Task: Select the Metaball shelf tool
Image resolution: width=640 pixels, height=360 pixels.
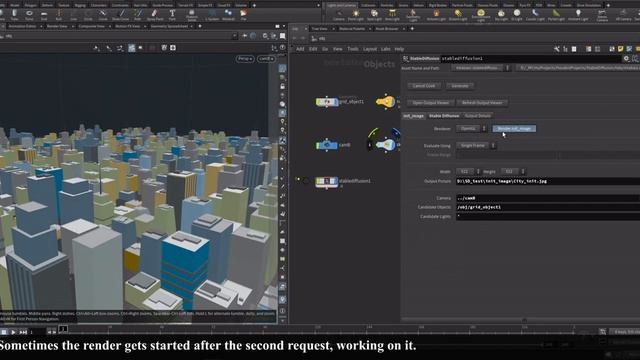Action: [x=228, y=15]
